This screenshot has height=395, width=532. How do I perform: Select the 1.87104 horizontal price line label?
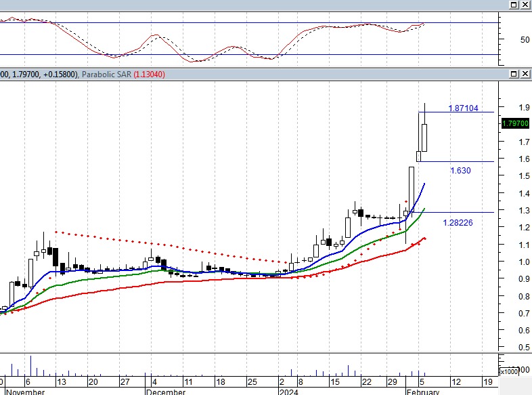463,108
